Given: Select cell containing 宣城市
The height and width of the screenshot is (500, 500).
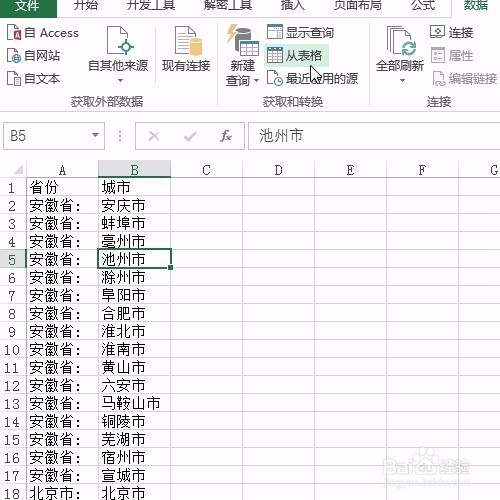Looking at the screenshot, I should [x=134, y=475].
